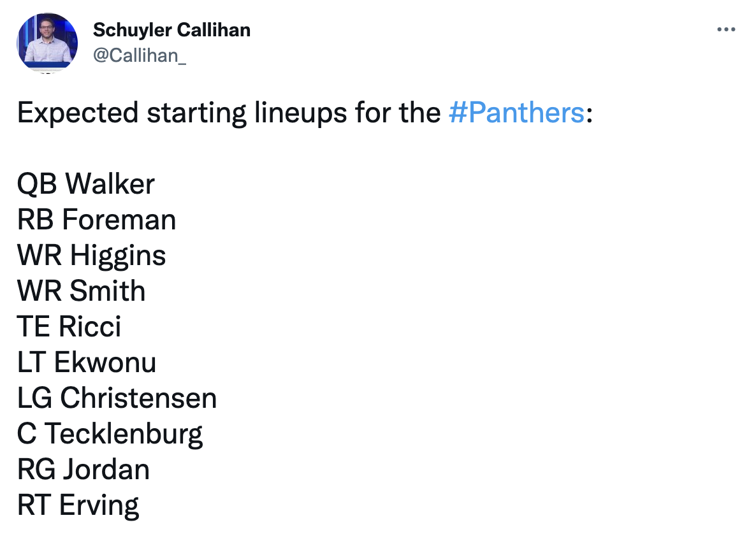Click the "TE Ricci" line

click(x=69, y=327)
